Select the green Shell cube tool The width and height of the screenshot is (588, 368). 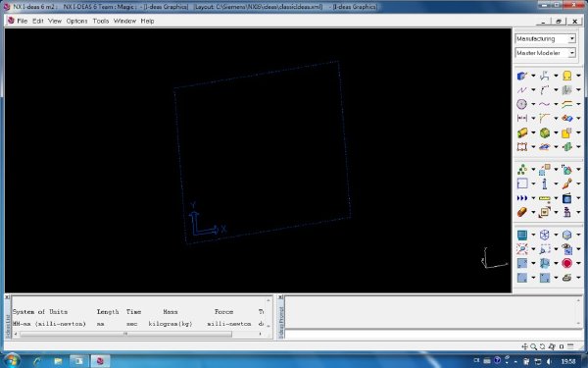pyautogui.click(x=545, y=132)
